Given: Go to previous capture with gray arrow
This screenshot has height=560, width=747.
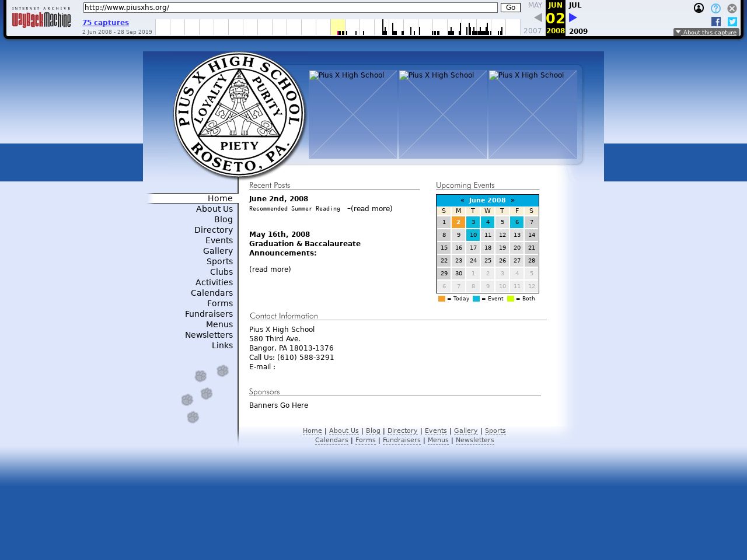Looking at the screenshot, I should tap(538, 17).
